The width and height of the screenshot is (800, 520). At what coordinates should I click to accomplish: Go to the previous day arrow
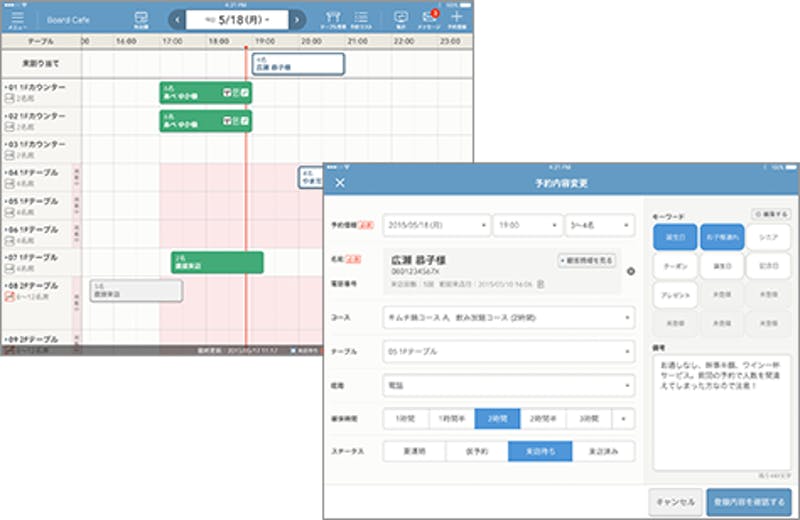[x=175, y=20]
